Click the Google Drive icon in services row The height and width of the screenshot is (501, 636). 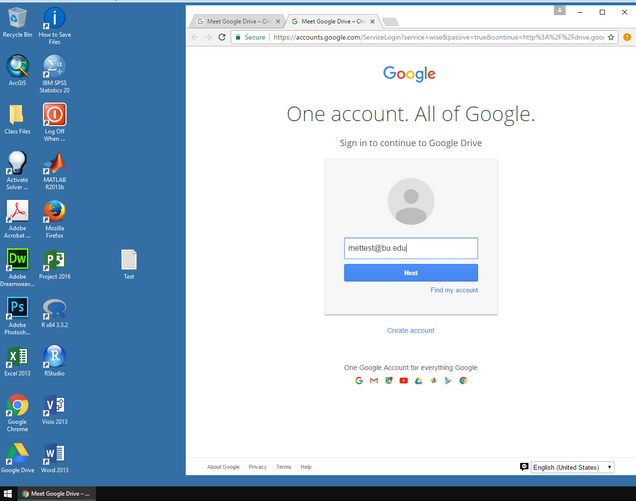click(418, 381)
